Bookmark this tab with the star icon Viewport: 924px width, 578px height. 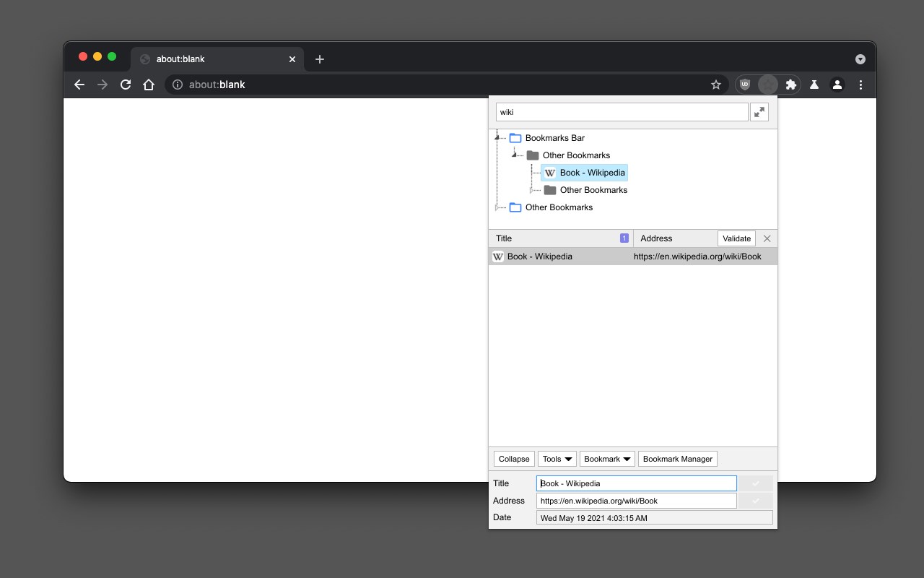716,85
